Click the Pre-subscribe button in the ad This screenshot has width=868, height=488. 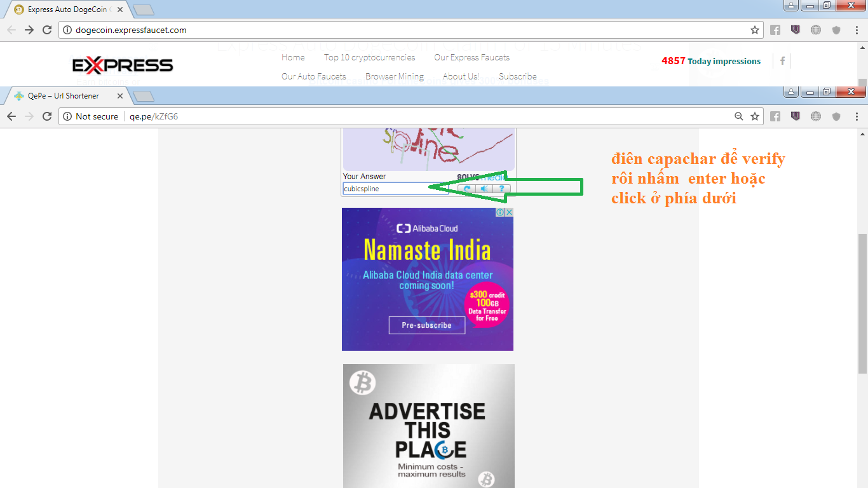(x=427, y=325)
